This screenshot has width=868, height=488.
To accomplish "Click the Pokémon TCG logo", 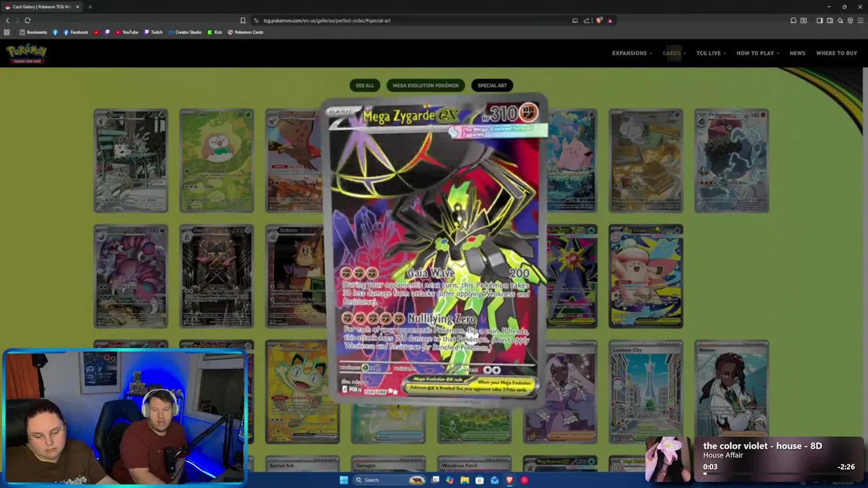I will [26, 54].
